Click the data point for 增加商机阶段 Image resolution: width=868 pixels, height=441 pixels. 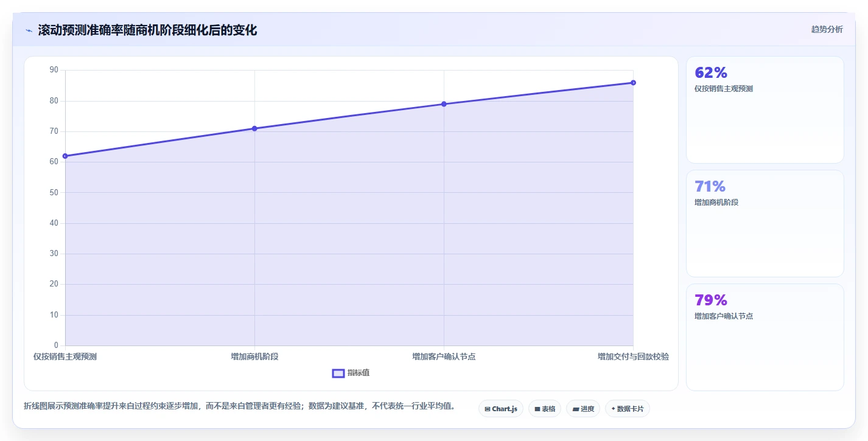coord(254,128)
